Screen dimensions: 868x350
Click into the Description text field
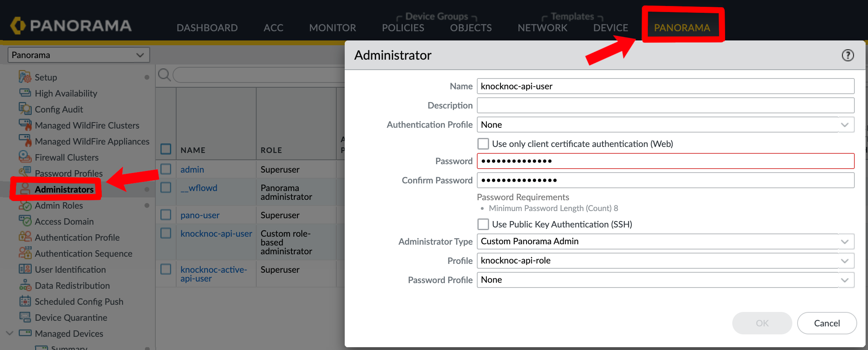pos(665,105)
